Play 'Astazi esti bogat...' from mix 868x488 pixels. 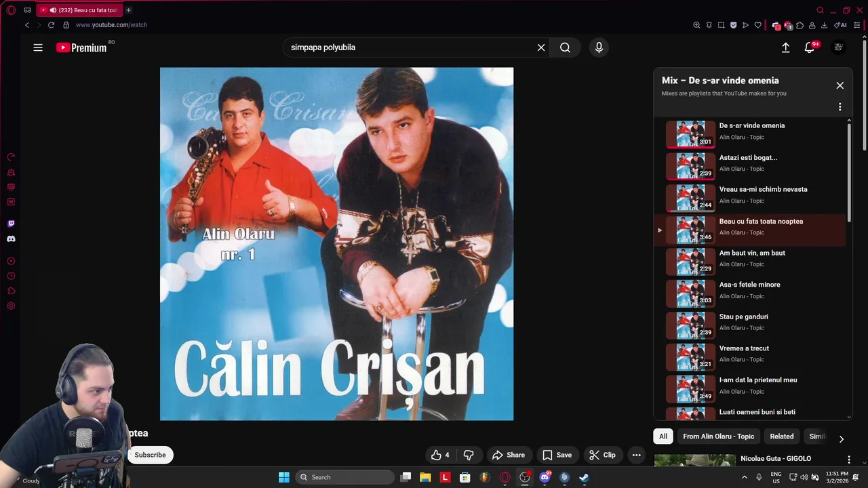751,165
